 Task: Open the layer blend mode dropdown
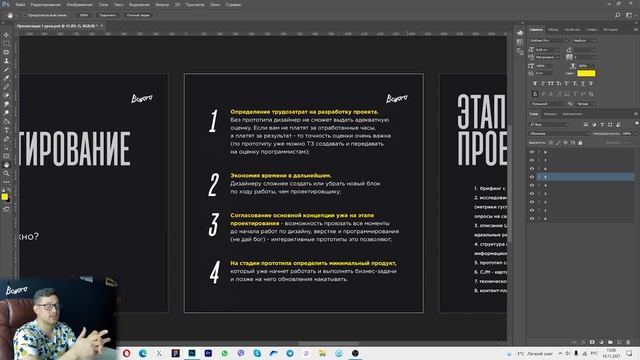560,133
